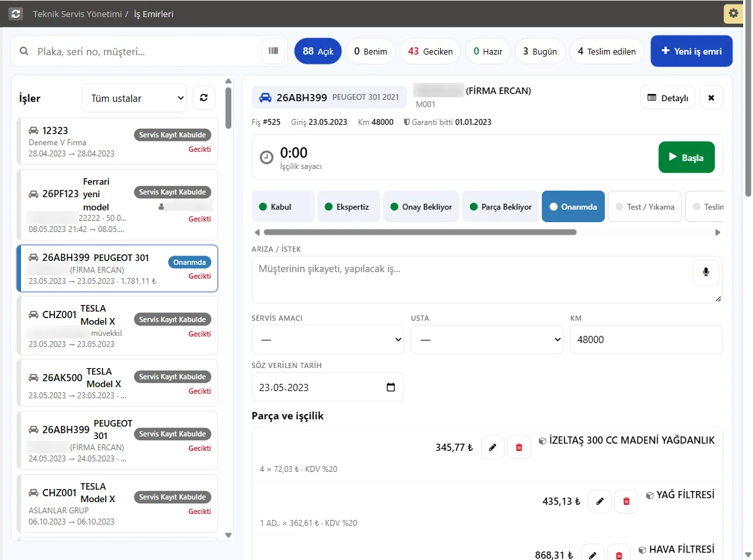
Task: Open the Usta dropdown
Action: pos(487,340)
